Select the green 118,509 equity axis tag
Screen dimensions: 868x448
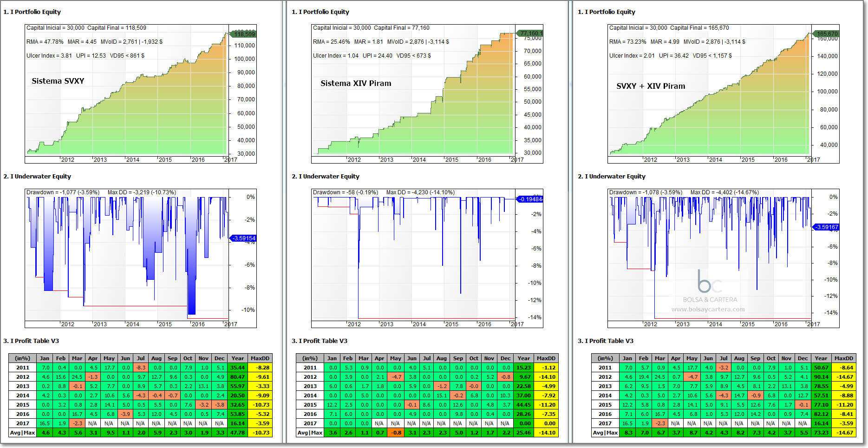coord(243,34)
